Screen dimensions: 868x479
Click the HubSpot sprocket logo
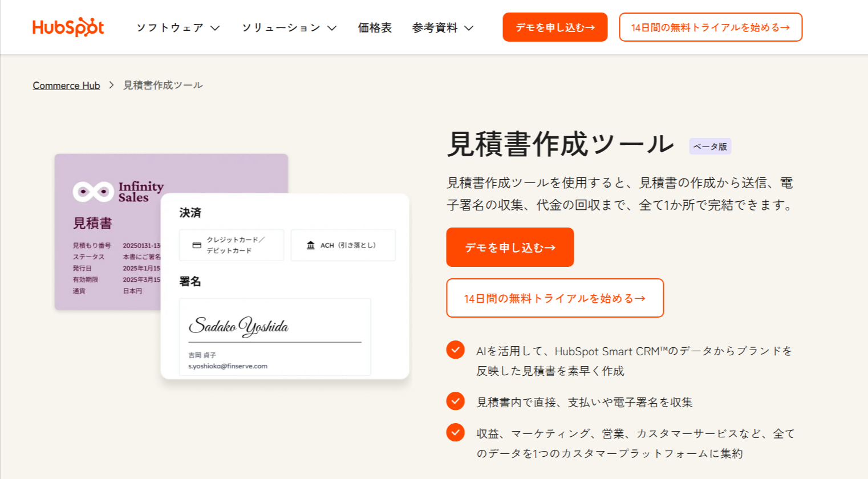click(x=68, y=26)
